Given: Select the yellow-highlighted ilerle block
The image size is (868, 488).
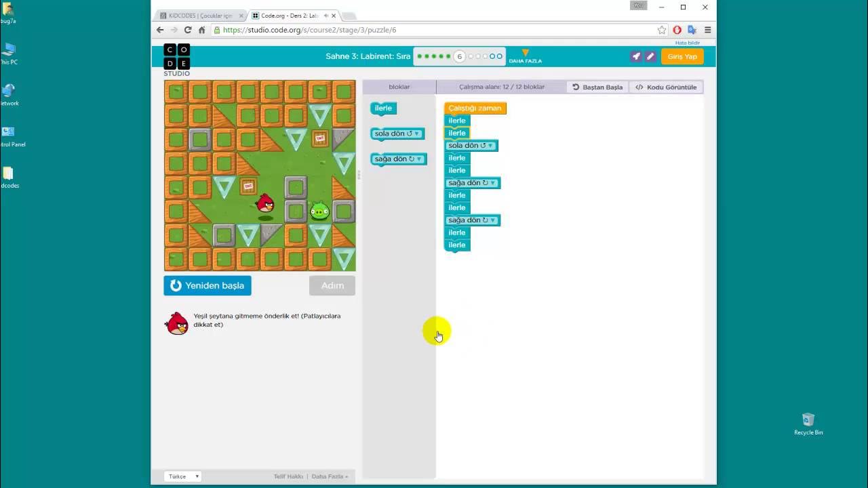Looking at the screenshot, I should coord(457,133).
